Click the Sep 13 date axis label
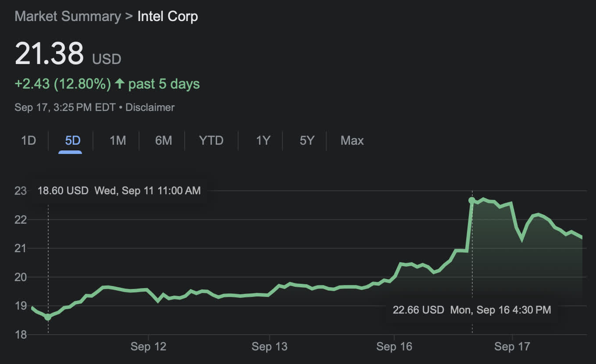Screen dimensions: 596x364 click(269, 346)
